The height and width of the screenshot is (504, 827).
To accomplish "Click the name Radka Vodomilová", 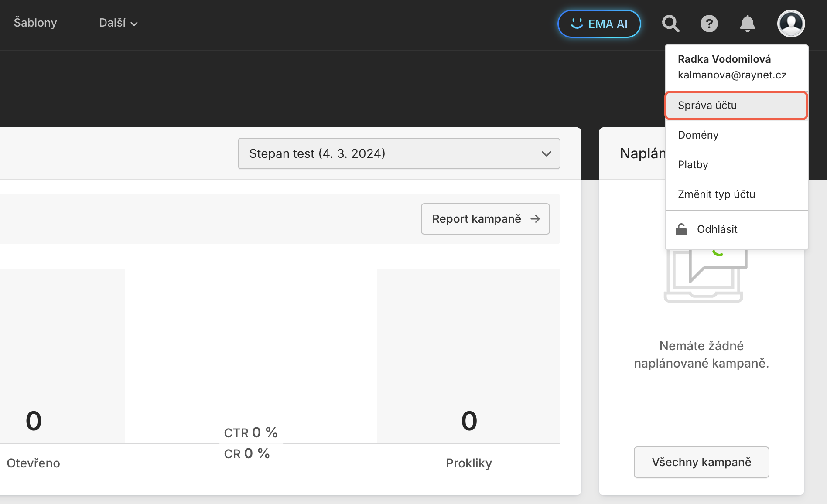I will pyautogui.click(x=724, y=59).
